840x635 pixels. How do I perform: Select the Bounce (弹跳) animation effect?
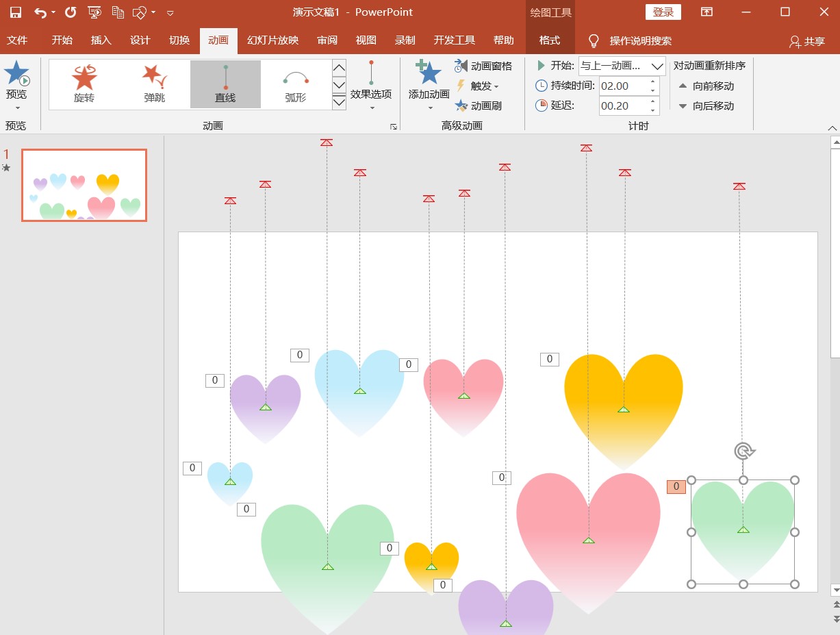[x=155, y=84]
